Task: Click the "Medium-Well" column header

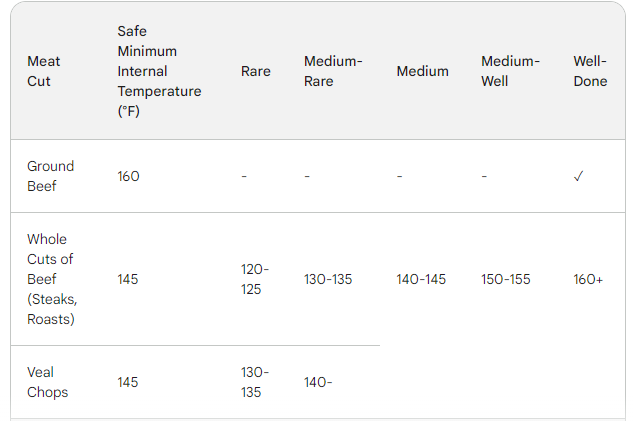Action: click(x=510, y=71)
